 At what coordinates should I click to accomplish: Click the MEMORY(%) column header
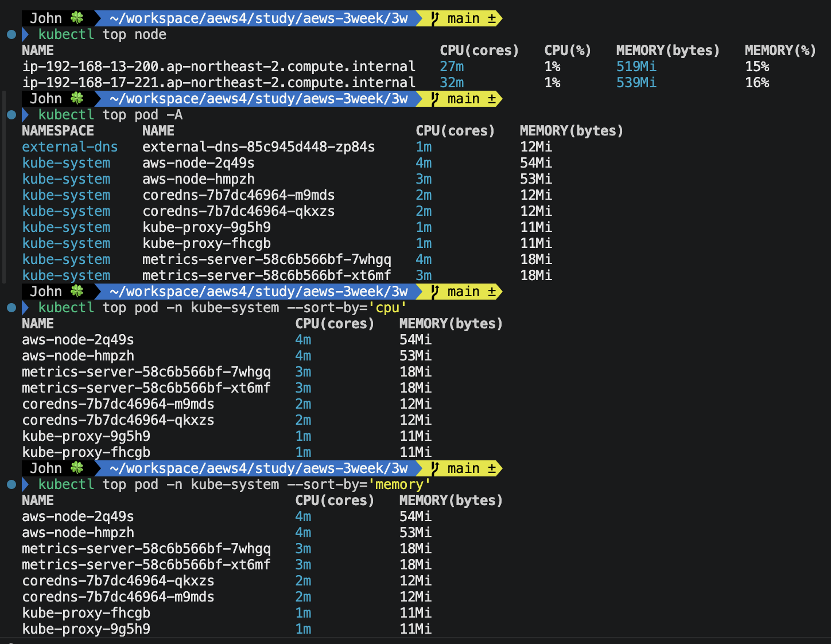[780, 51]
